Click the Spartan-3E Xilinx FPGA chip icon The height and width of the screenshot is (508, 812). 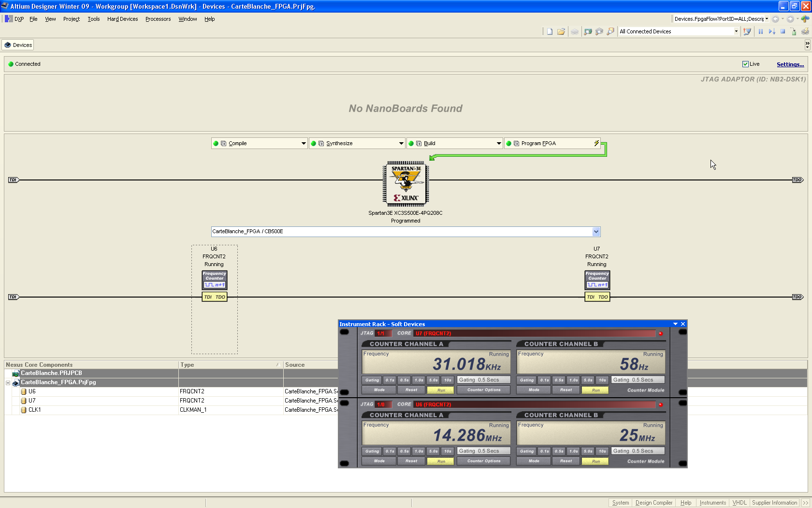click(x=406, y=184)
